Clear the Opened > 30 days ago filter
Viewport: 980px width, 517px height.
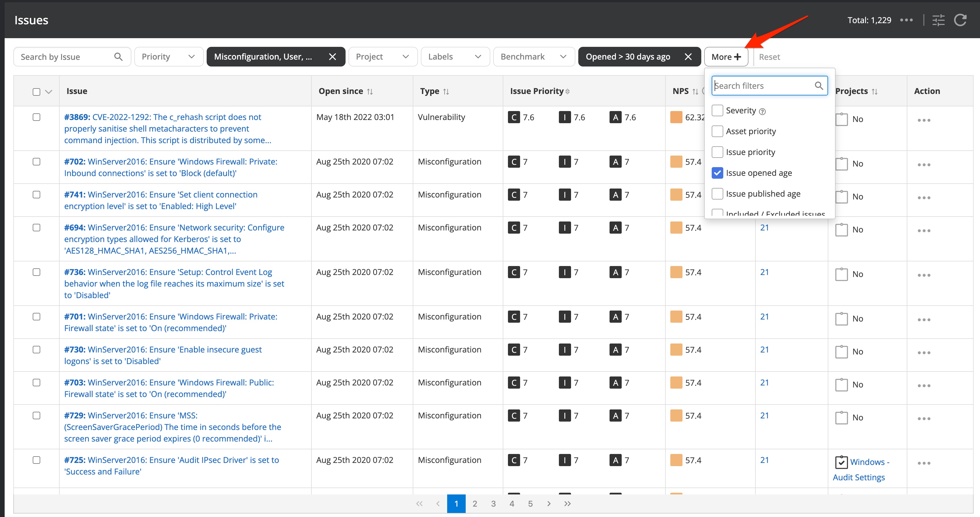pos(688,57)
